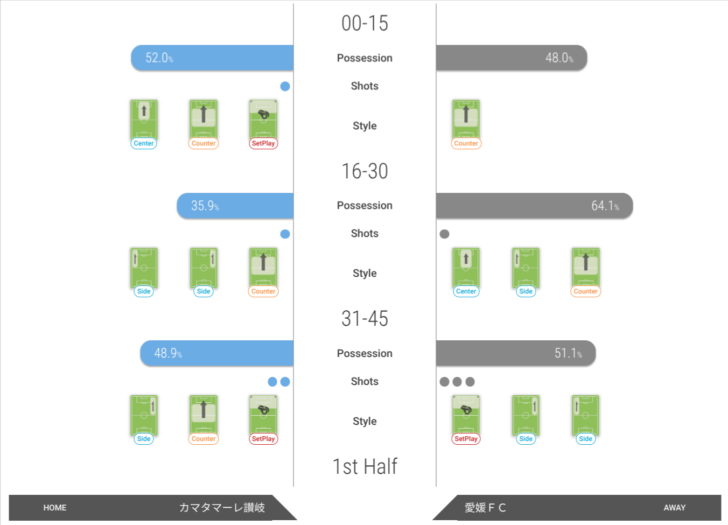Click the home 52.0% possession bar

coord(212,58)
